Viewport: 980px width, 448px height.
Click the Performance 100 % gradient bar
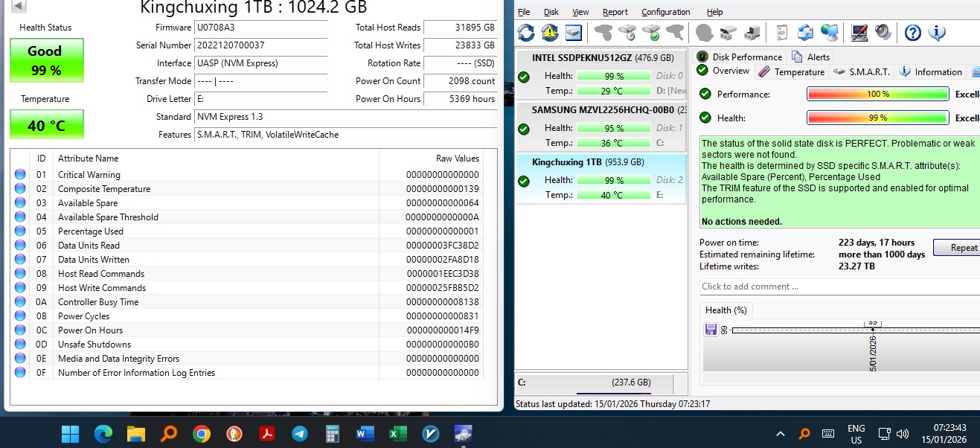(x=877, y=95)
